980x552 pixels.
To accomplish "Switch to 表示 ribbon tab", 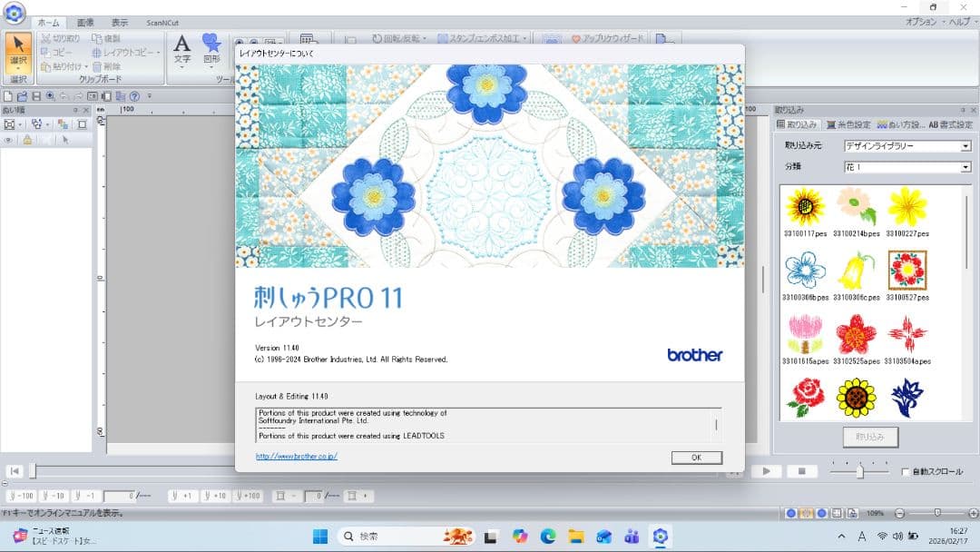I will pos(120,23).
